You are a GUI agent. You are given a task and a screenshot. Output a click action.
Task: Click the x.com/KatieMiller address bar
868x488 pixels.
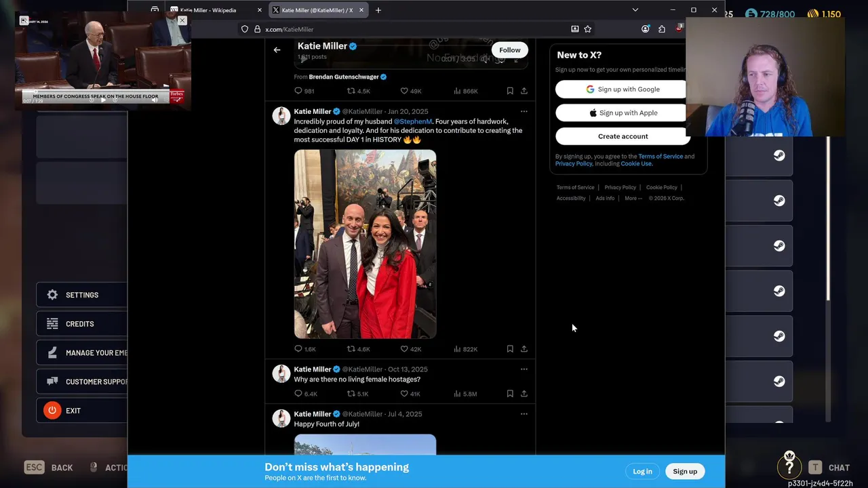[x=414, y=29]
